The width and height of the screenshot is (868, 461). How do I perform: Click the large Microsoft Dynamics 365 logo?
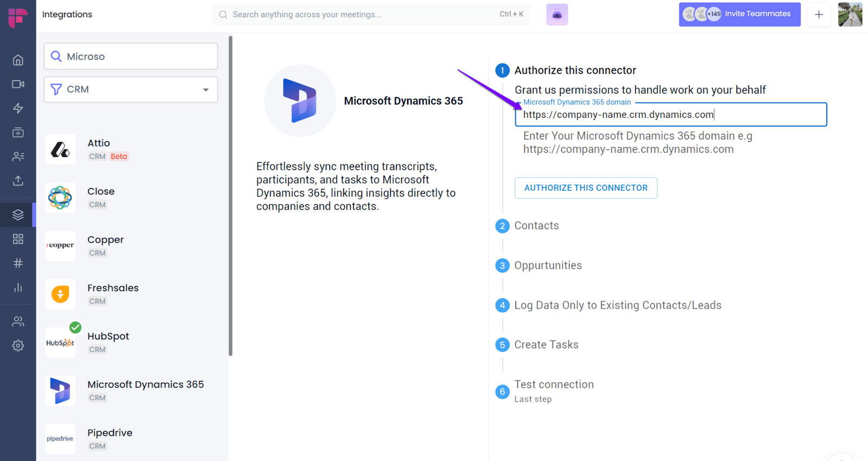click(x=300, y=100)
